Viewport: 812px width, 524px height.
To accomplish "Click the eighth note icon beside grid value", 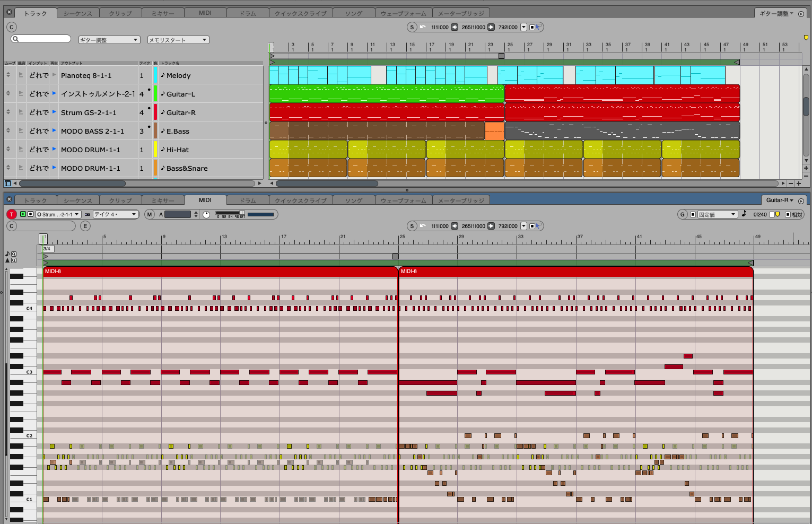I will (744, 214).
